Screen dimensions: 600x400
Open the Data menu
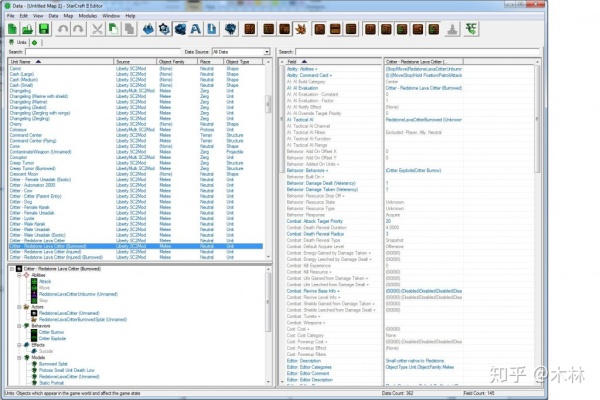(x=53, y=16)
